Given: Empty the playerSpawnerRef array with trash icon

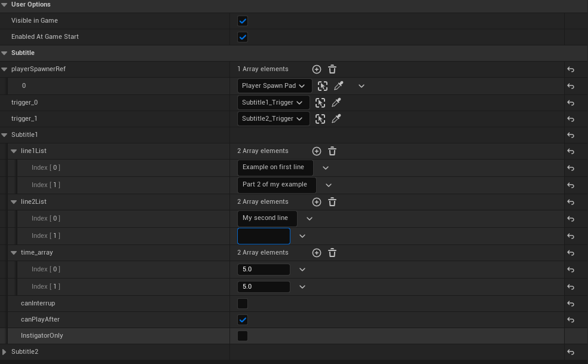Looking at the screenshot, I should coord(332,69).
